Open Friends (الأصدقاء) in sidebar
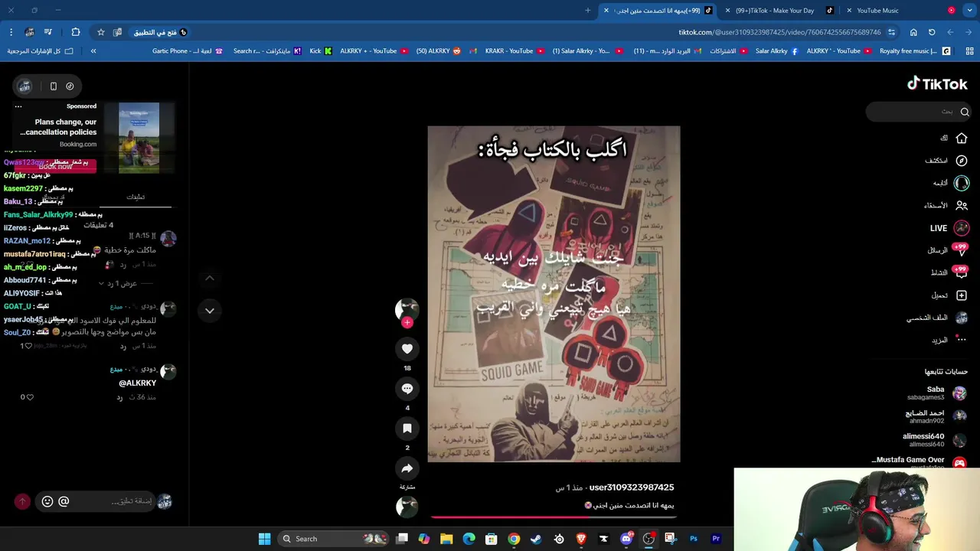Image resolution: width=980 pixels, height=551 pixels. coord(946,205)
